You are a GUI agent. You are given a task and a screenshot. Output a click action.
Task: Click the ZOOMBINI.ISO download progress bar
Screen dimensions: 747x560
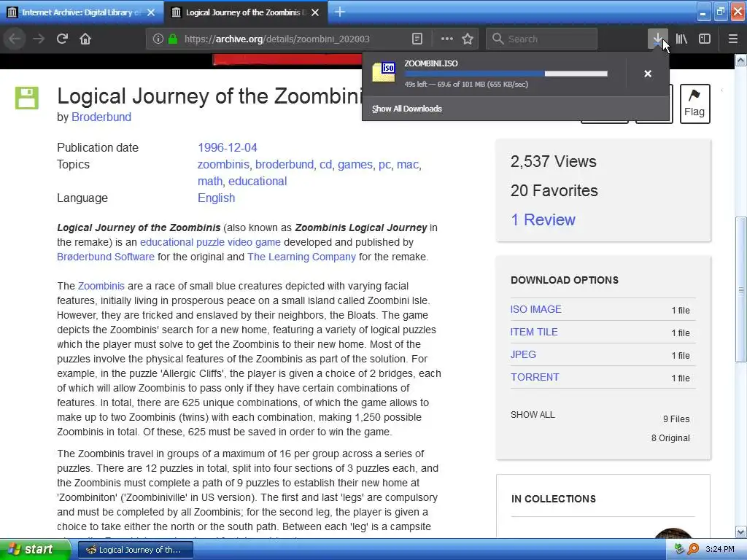click(x=506, y=74)
